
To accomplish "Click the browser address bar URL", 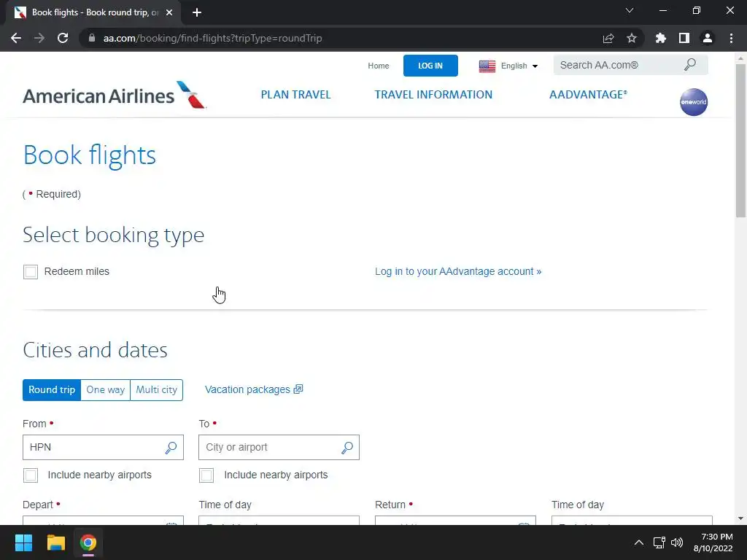I will [x=212, y=38].
